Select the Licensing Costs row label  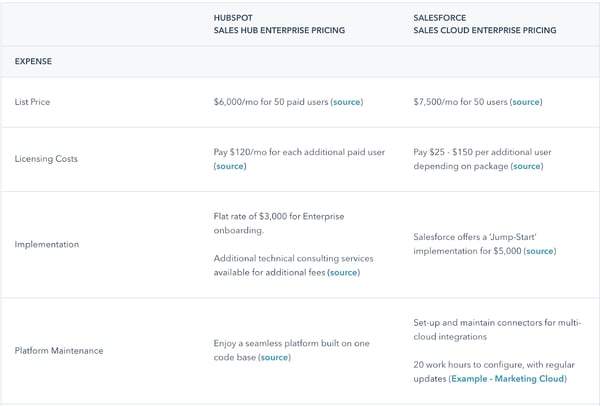point(46,159)
